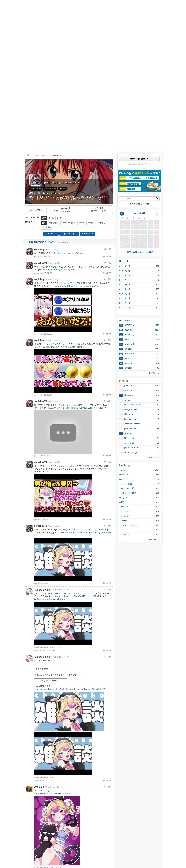This screenshot has height=868, width=186.
Task: Click the user icon beside @hottaqu
Action: click(121, 395)
